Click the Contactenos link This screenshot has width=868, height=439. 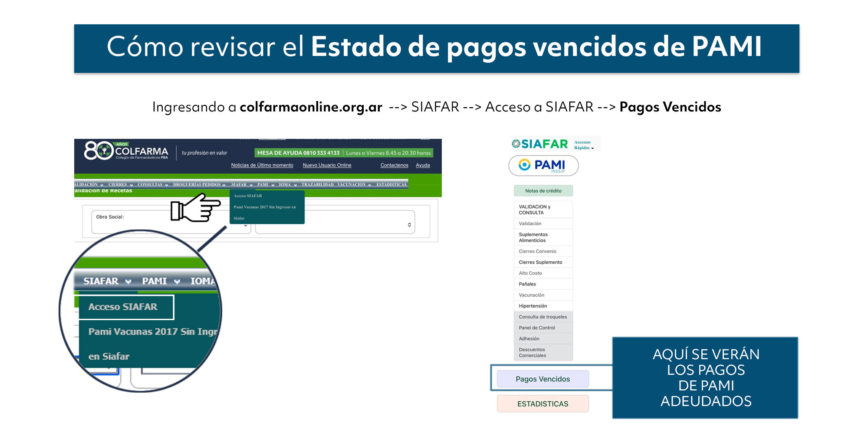(394, 165)
